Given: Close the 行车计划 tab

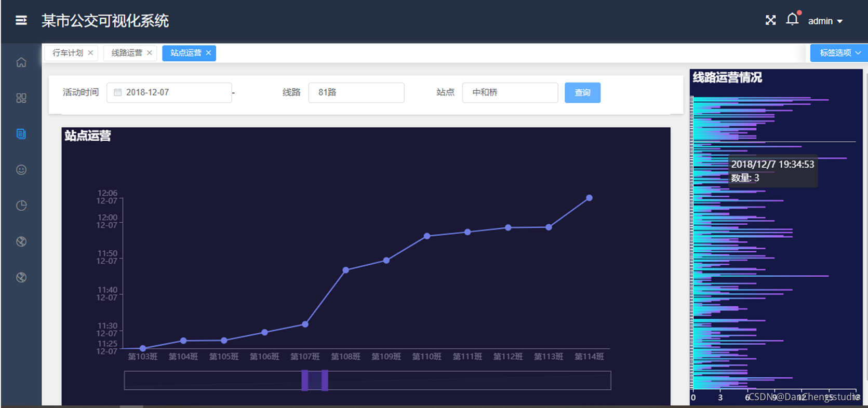Looking at the screenshot, I should (x=90, y=53).
